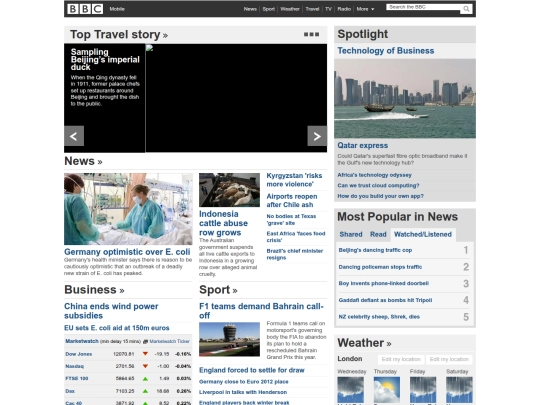Open F1 teams demand Bahrain call-off

[x=261, y=311]
